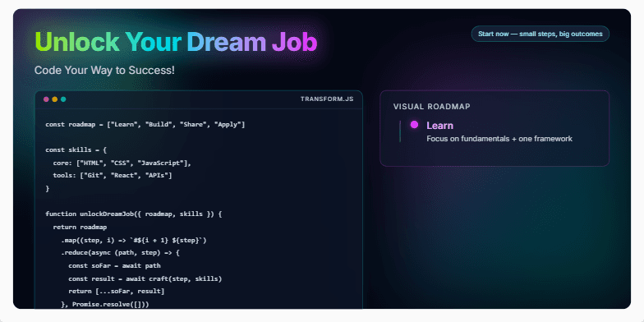
Task: Click the core: HTML, CSS, JavaScript line
Action: point(122,163)
